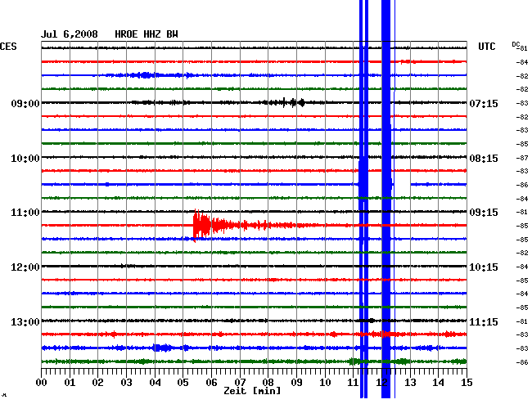Click DC value -81 beside 09:15
This screenshot has width=532, height=404.
522,212
